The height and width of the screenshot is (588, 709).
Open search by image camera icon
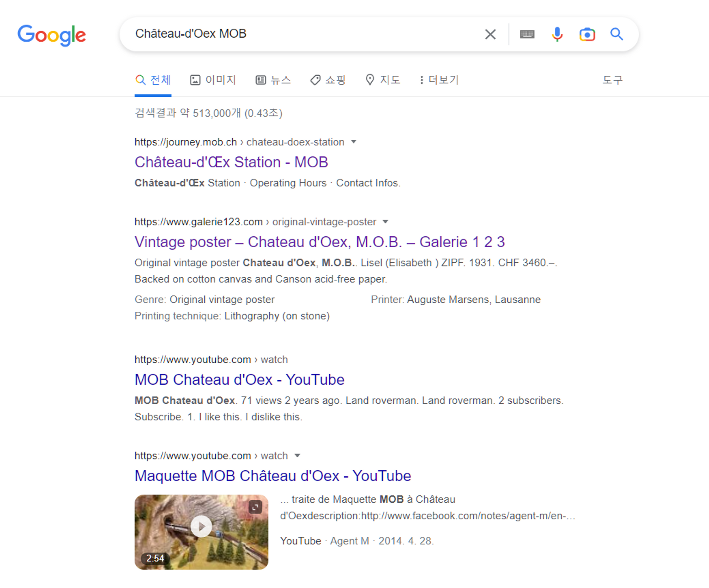(587, 34)
